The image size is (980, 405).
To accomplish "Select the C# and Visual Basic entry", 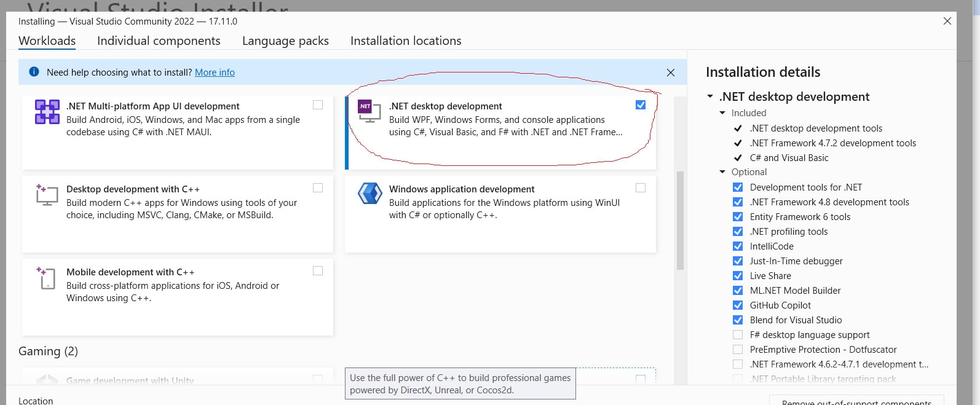I will (789, 158).
